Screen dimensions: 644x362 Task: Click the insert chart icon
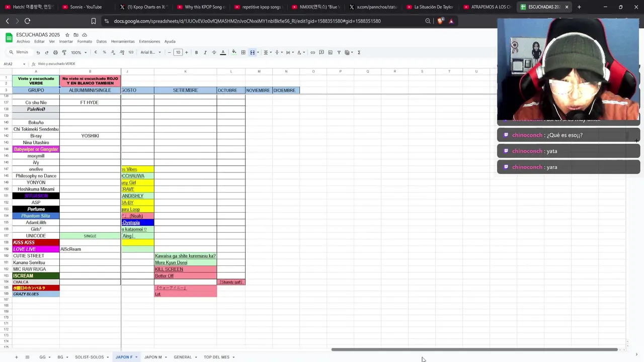click(330, 52)
